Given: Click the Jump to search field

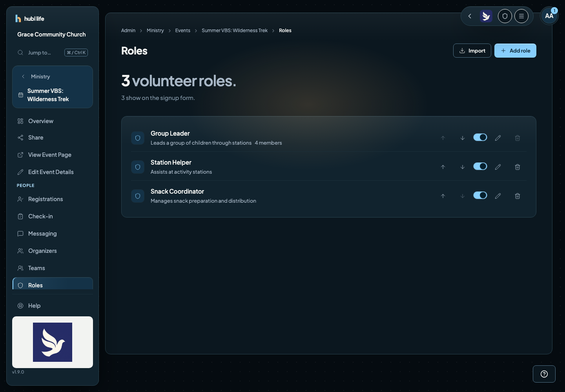Looking at the screenshot, I should pyautogui.click(x=53, y=53).
